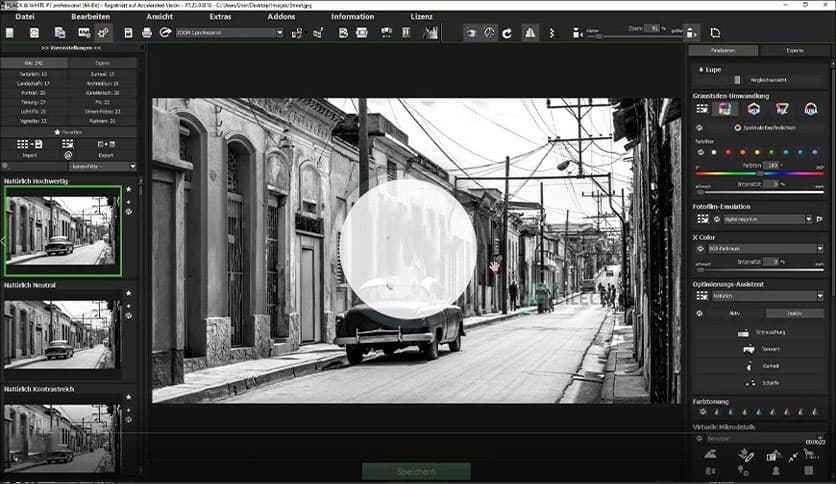Click the Import presets icon
Image resolution: width=836 pixels, height=484 pixels.
tap(28, 144)
